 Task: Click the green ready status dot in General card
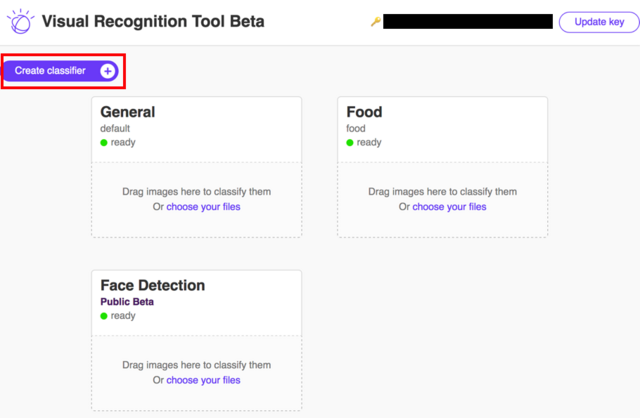104,142
